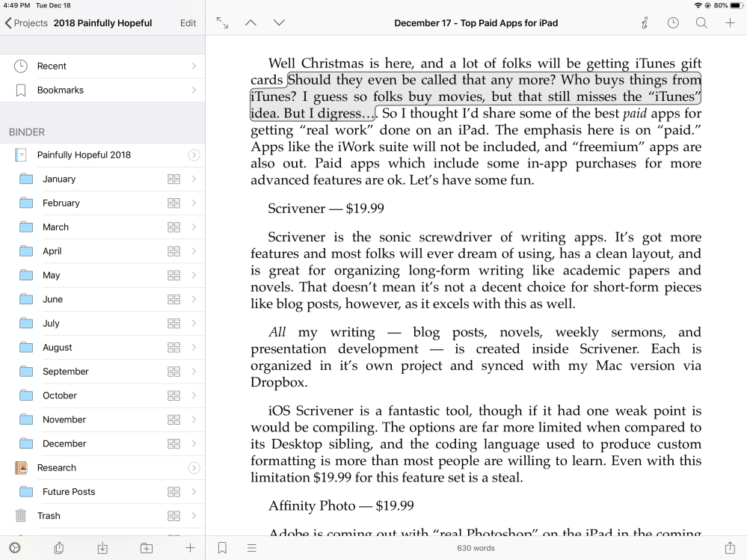View document history using the clock icon
The height and width of the screenshot is (560, 747).
[672, 22]
